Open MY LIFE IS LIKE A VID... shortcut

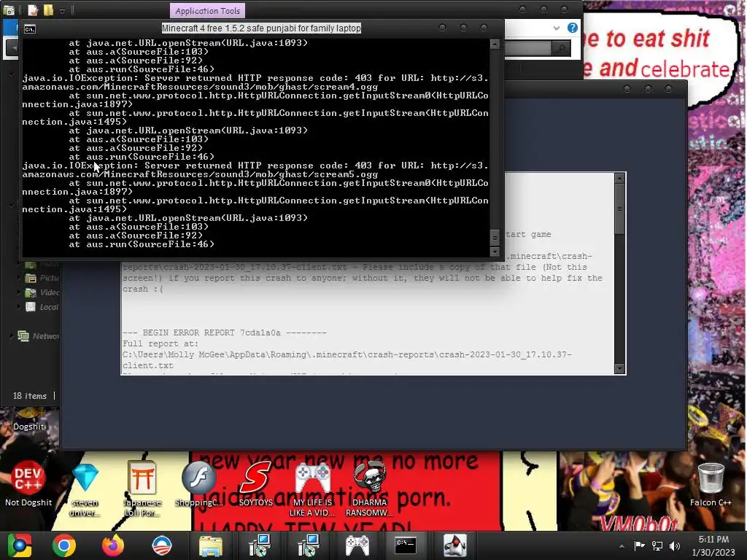[312, 489]
